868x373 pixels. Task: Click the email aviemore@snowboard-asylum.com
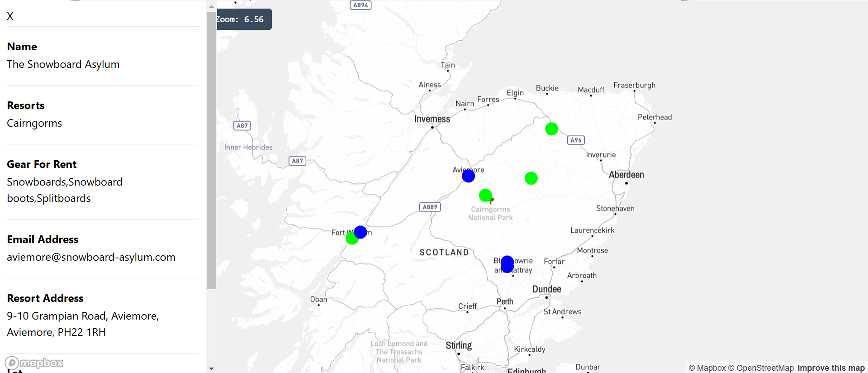coord(91,257)
